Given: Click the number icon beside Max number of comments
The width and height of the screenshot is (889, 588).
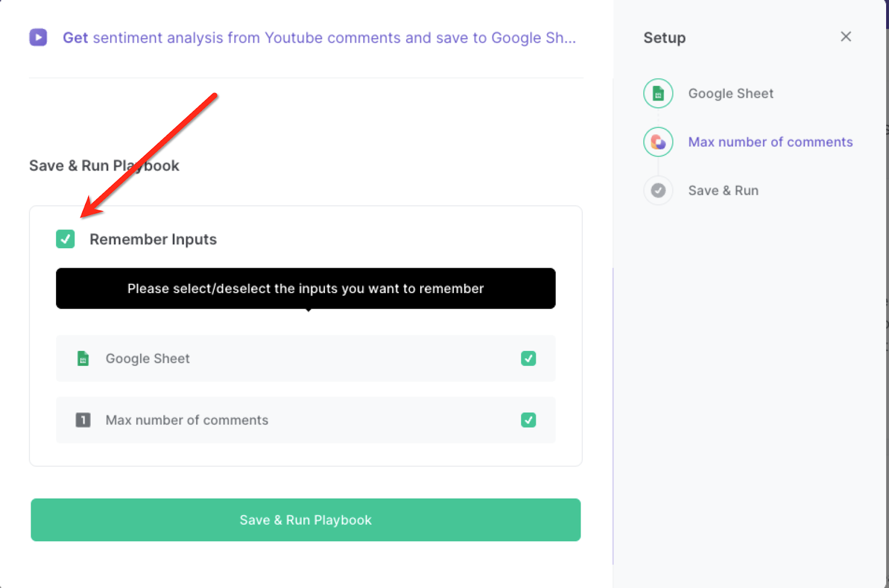Looking at the screenshot, I should point(83,420).
